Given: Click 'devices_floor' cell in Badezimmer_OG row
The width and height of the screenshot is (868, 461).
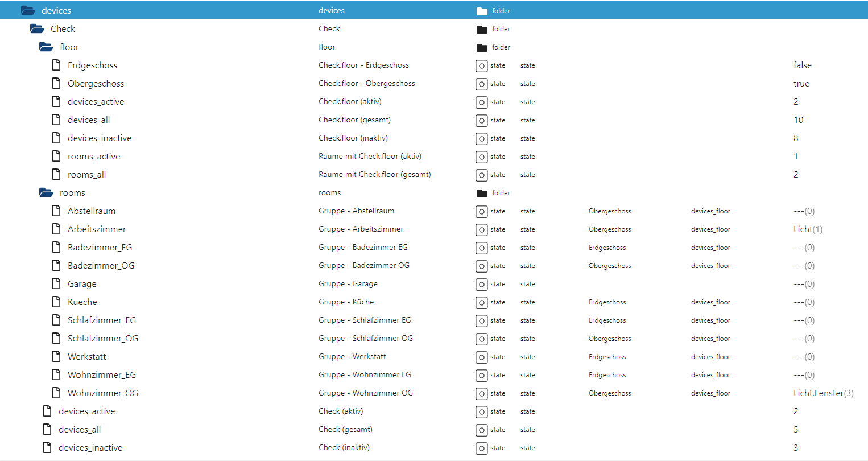Looking at the screenshot, I should click(710, 266).
